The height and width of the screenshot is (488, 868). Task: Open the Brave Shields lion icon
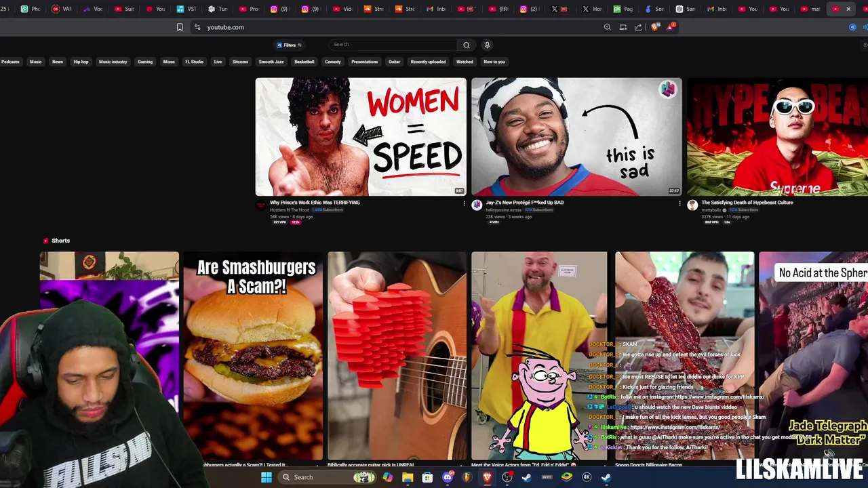(x=655, y=27)
